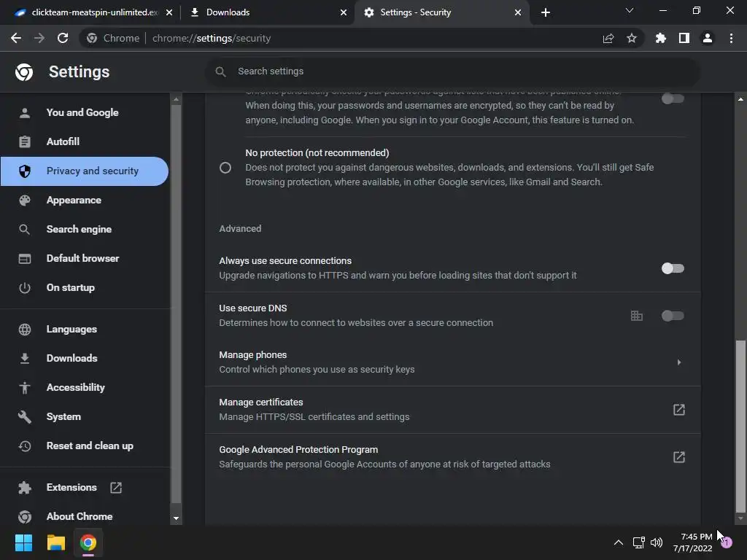Click the open-in-new icon beside Extensions
Screen dimensions: 747x560
[x=116, y=488]
